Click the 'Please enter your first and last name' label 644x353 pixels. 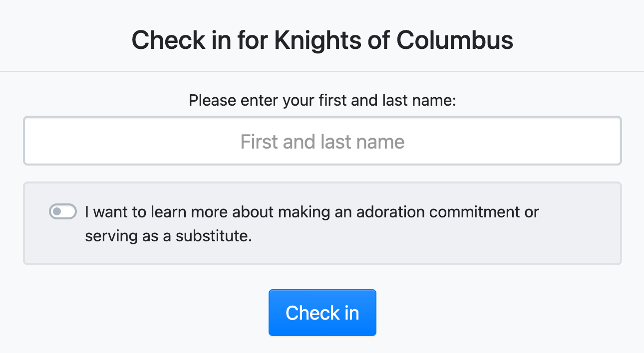pos(322,101)
